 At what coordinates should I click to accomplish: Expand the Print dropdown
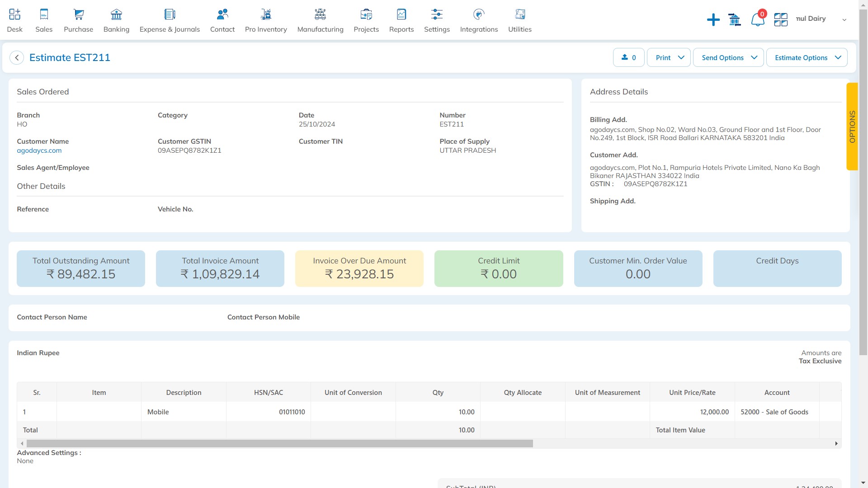click(x=669, y=57)
